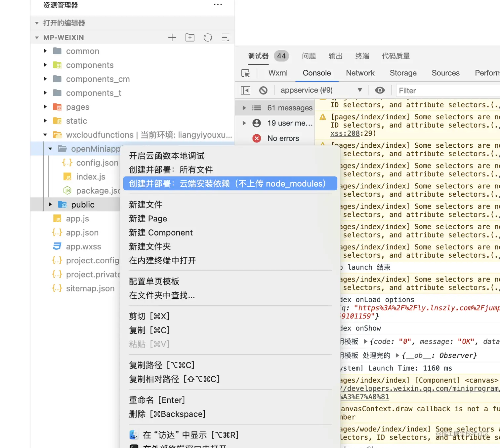Image resolution: width=500 pixels, height=448 pixels.
Task: Open the app.json file
Action: point(82,233)
